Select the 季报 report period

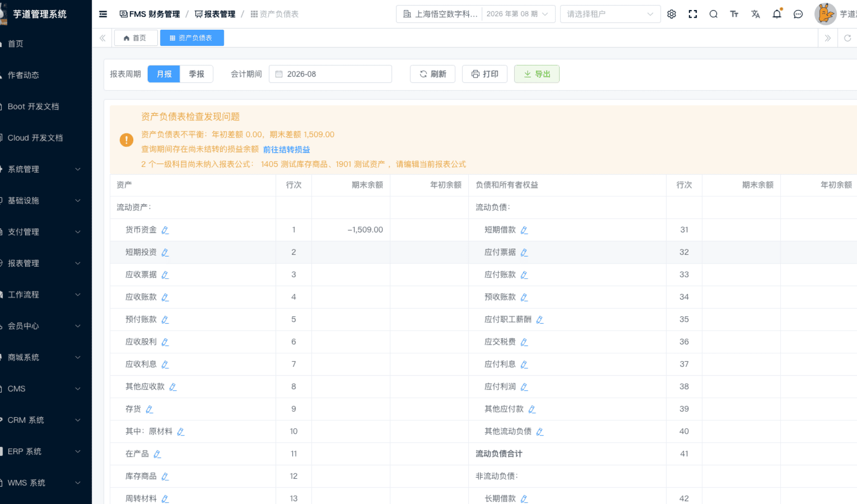click(x=197, y=74)
